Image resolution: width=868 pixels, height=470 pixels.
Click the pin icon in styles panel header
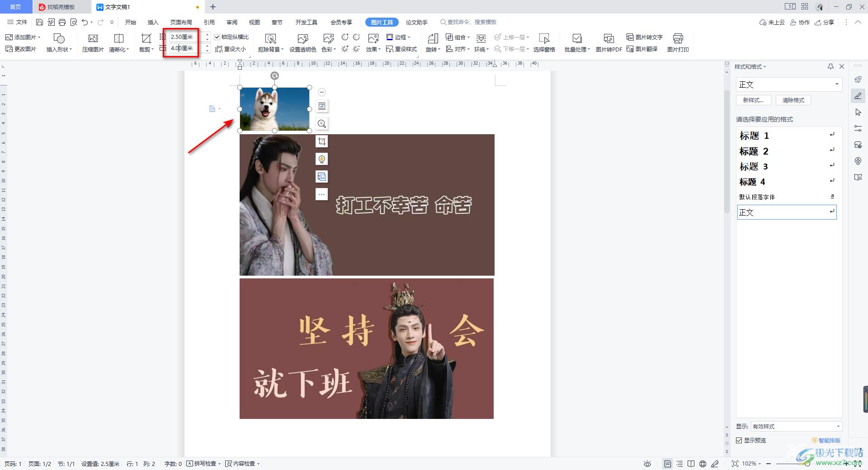tap(830, 66)
